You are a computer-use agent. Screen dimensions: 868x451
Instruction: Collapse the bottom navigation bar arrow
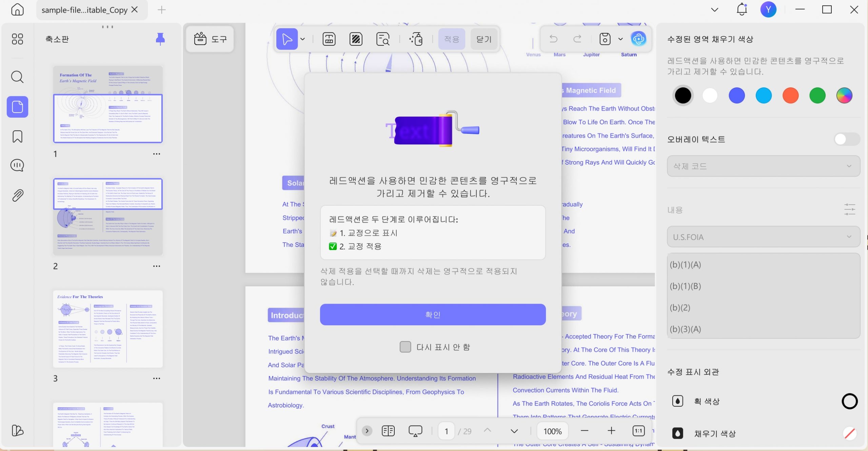tap(367, 431)
